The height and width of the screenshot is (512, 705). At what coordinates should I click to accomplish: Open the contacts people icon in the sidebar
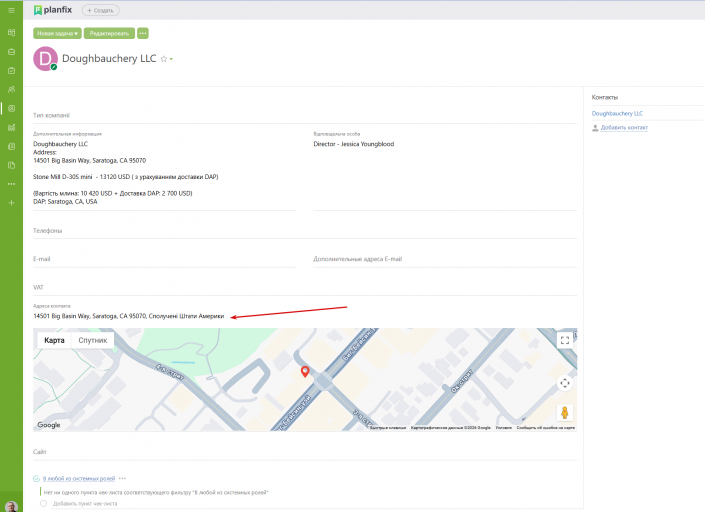click(11, 89)
